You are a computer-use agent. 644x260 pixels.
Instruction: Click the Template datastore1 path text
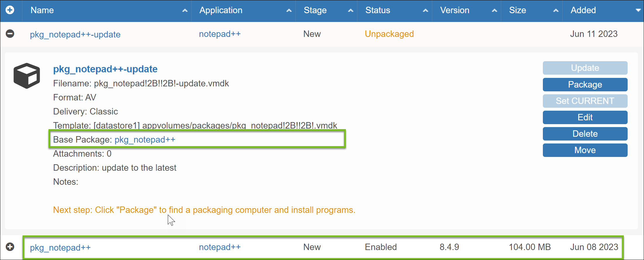pos(195,125)
